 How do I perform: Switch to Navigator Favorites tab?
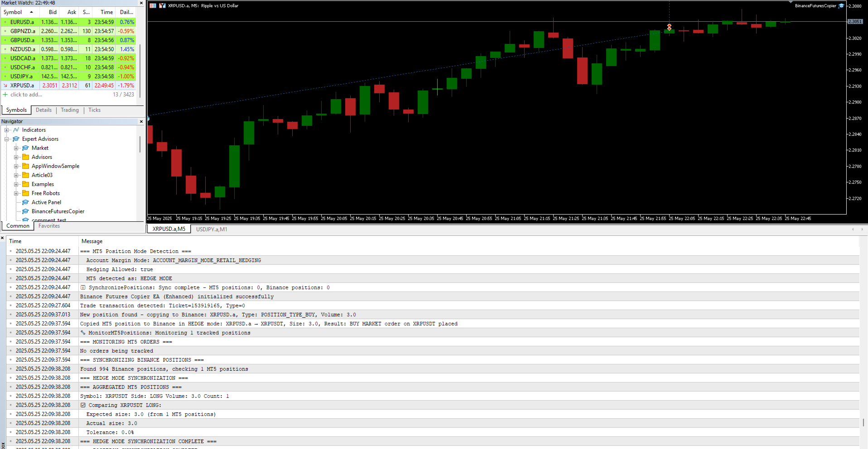click(49, 226)
